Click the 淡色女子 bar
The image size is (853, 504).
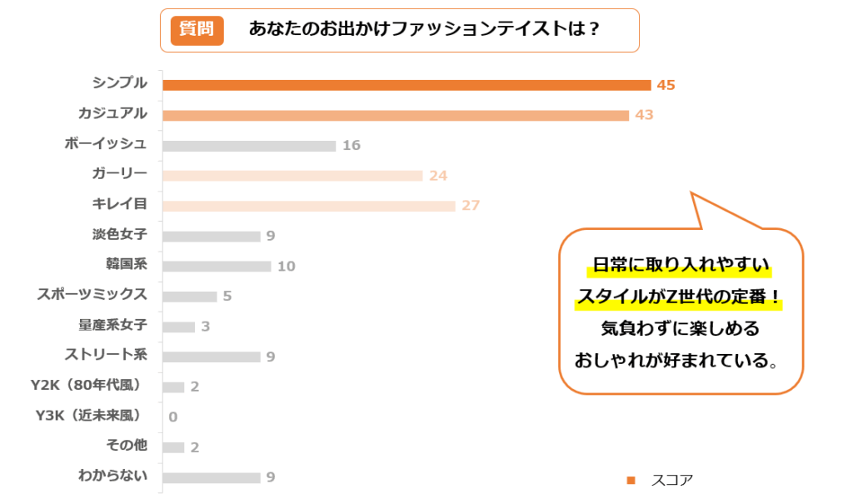tap(212, 236)
